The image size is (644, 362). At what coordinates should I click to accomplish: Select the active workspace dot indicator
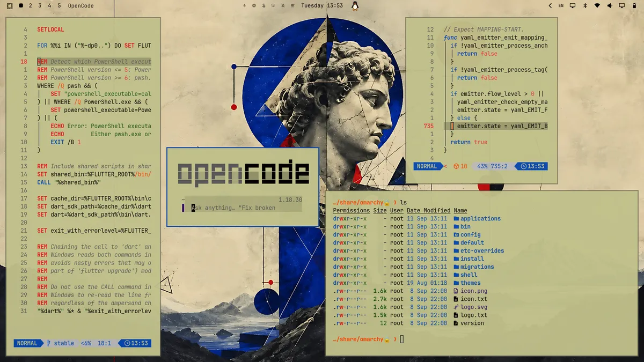21,5
